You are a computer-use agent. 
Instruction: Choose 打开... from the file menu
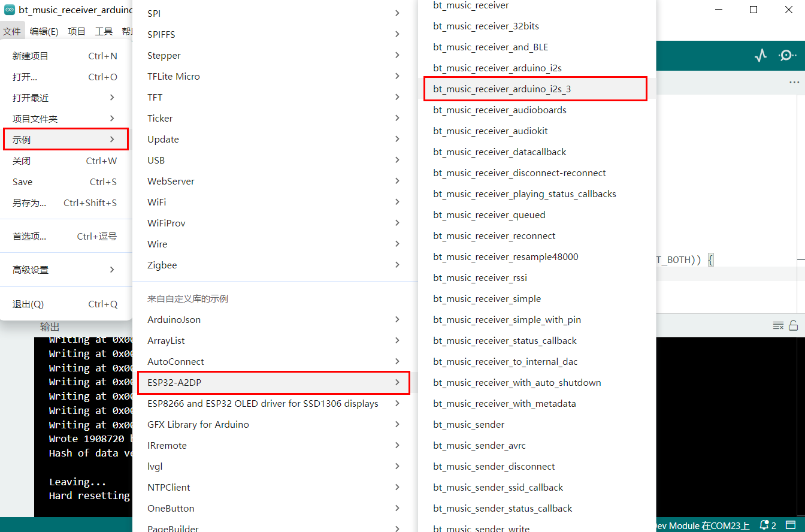click(65, 77)
